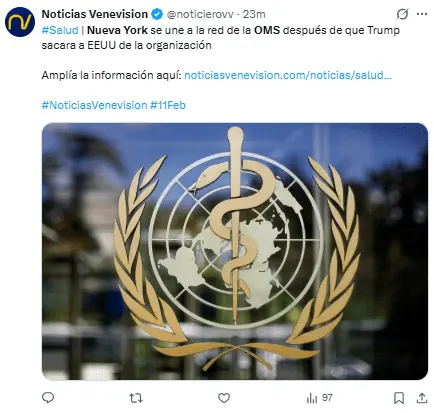Open the @noticierovv handle
Viewport: 434px width, 413px height.
pyautogui.click(x=200, y=14)
